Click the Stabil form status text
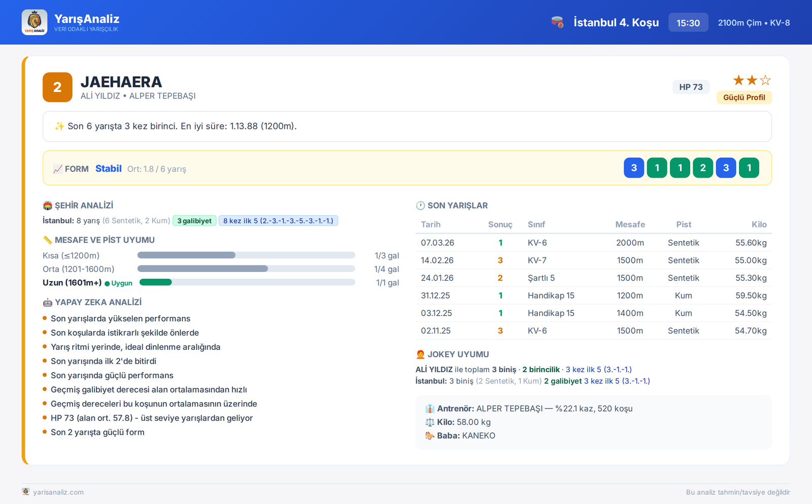The image size is (812, 504). click(109, 169)
